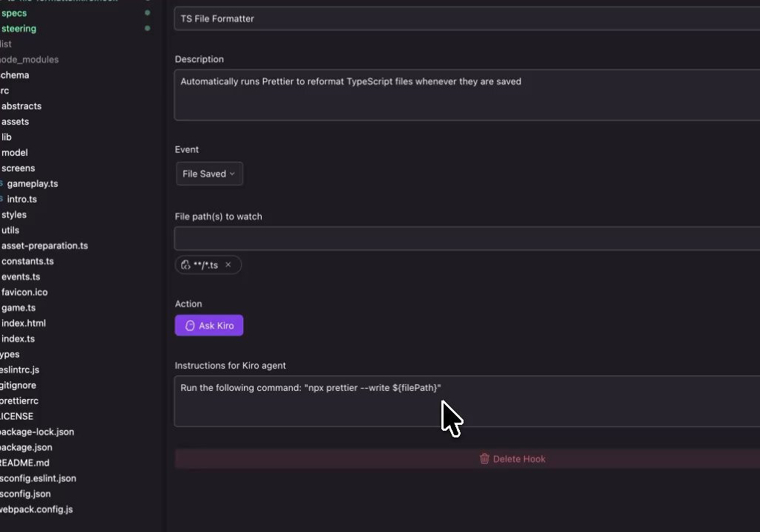Open events.ts file
760x532 pixels.
point(21,276)
